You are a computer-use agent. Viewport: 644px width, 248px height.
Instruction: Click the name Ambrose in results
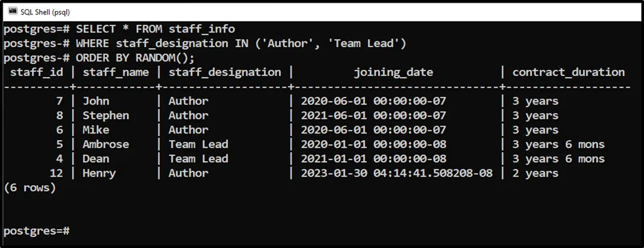click(x=105, y=145)
